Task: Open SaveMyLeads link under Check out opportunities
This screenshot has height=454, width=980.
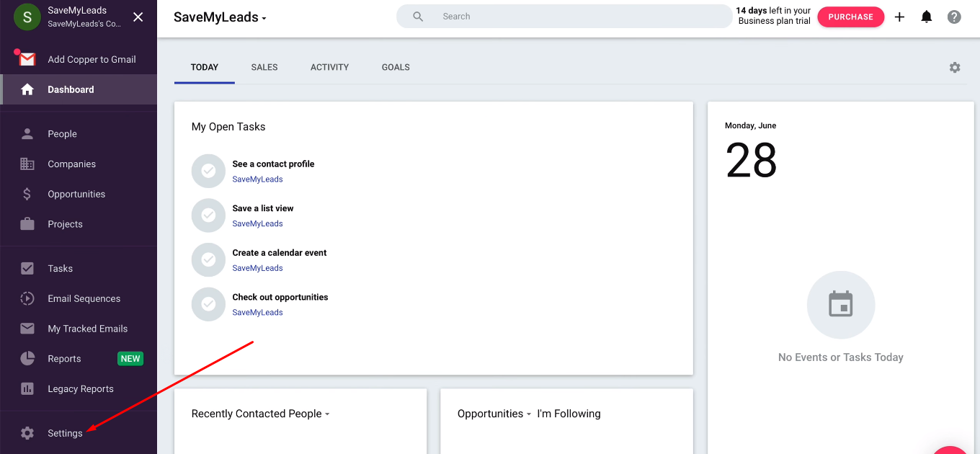Action: (257, 312)
